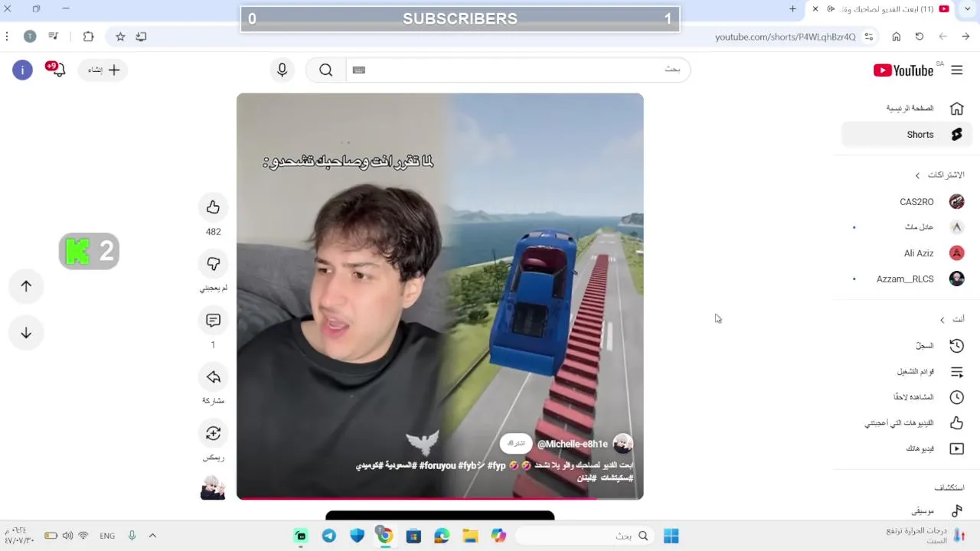Subscribe (اشتراك) to @Michelle-e8h1e

[517, 444]
